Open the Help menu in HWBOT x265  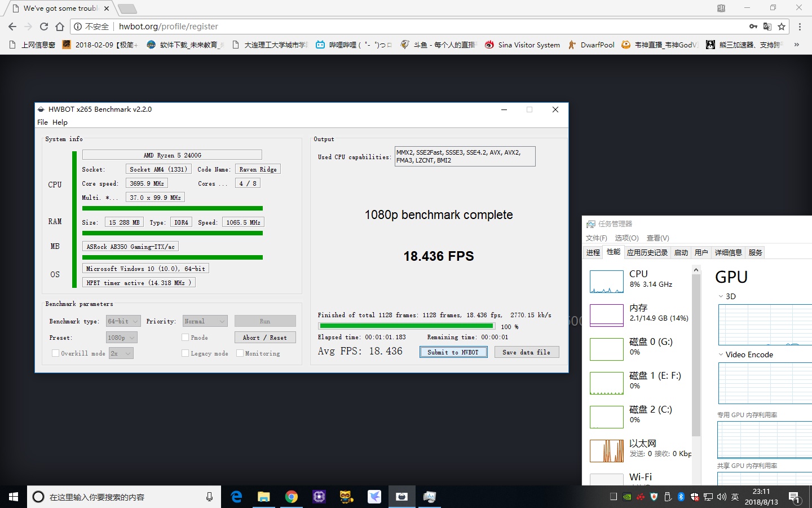click(60, 122)
